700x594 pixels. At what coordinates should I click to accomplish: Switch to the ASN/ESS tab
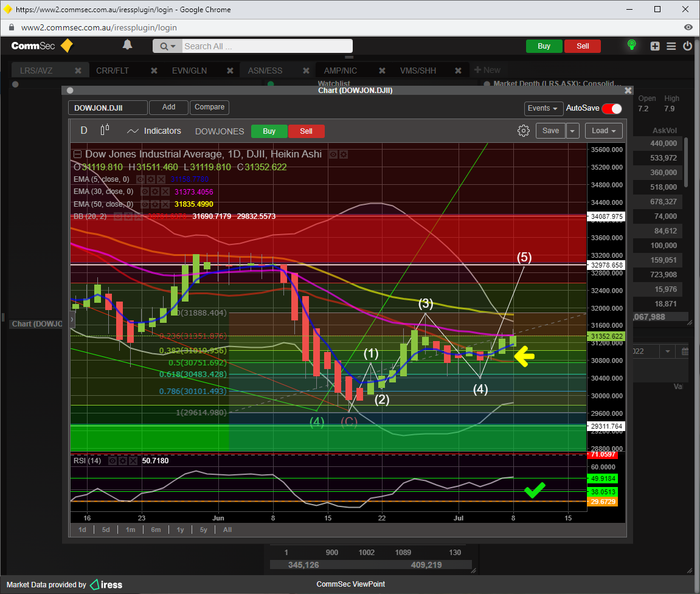click(265, 71)
